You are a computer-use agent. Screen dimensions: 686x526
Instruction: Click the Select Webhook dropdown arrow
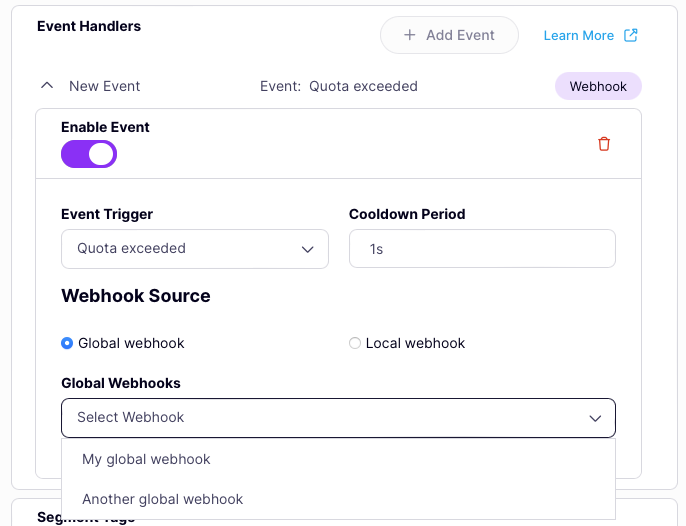pos(595,418)
